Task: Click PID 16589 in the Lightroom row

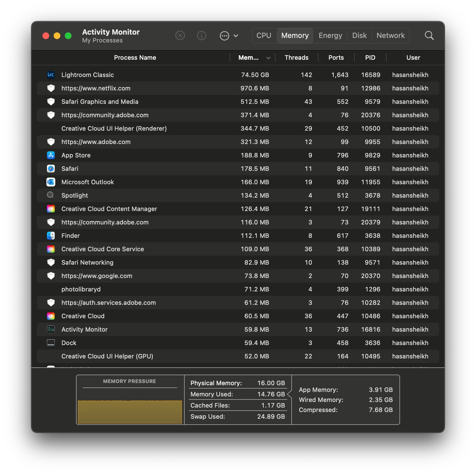Action: (371, 75)
